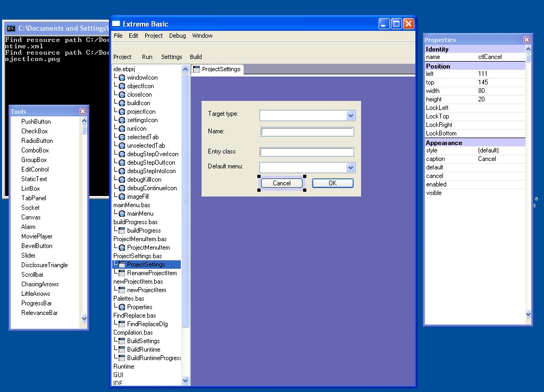
Task: Click the runIcon resource icon in the tree
Action: click(x=122, y=129)
